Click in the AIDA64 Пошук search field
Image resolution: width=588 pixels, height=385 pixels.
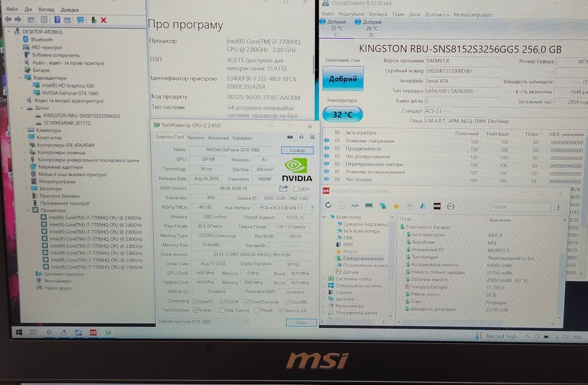pos(520,206)
